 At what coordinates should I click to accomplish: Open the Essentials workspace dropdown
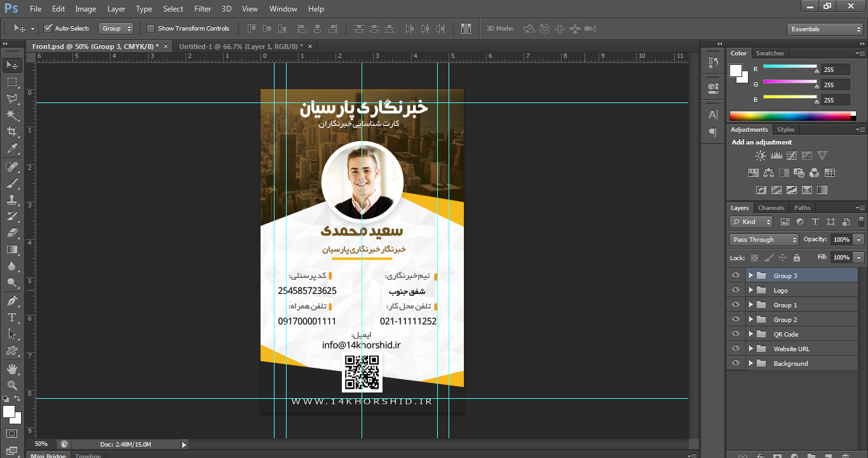click(x=824, y=29)
